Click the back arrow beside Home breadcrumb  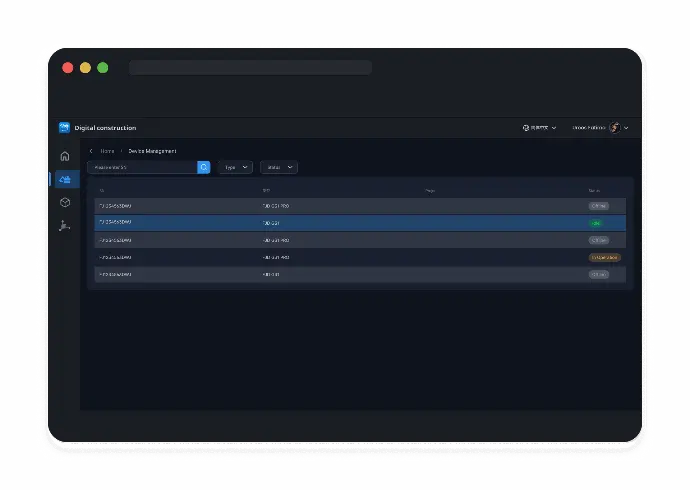(91, 150)
